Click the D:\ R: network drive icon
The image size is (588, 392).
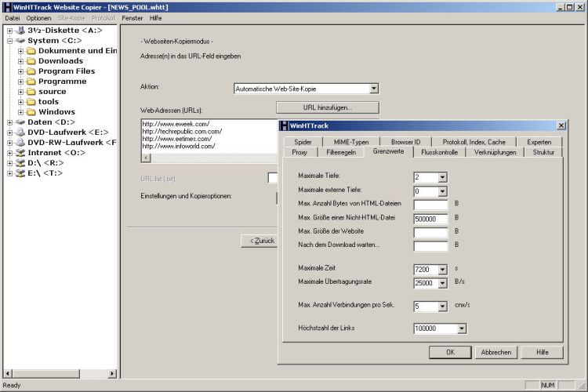tap(20, 163)
